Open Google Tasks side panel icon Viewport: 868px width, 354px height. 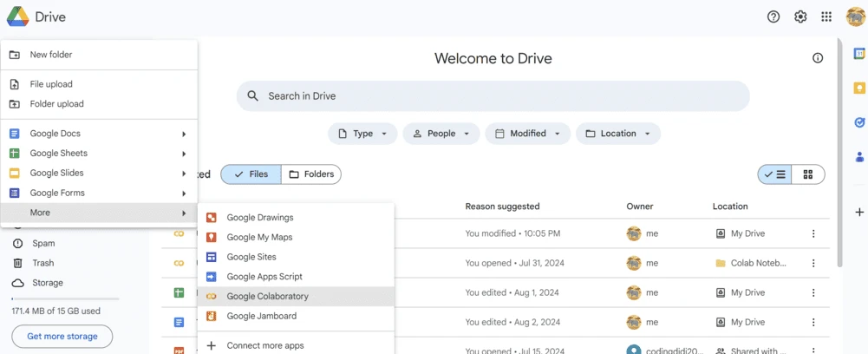[x=859, y=122]
